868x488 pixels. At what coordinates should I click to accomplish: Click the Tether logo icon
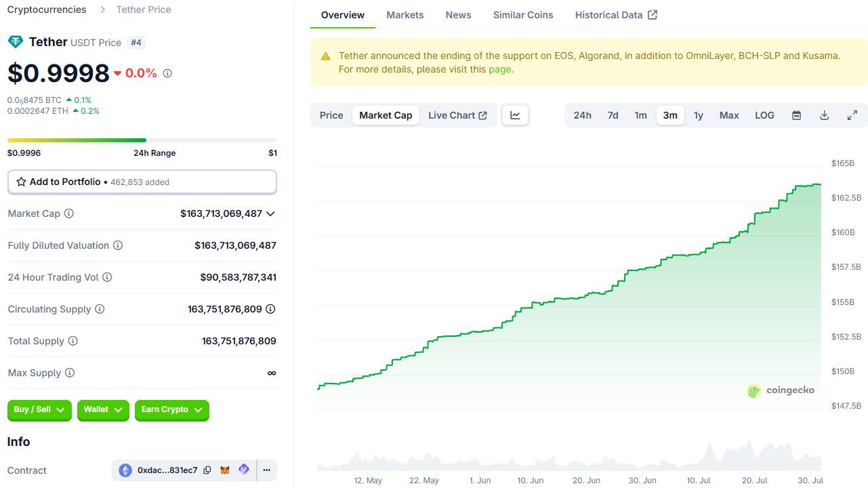pos(15,42)
